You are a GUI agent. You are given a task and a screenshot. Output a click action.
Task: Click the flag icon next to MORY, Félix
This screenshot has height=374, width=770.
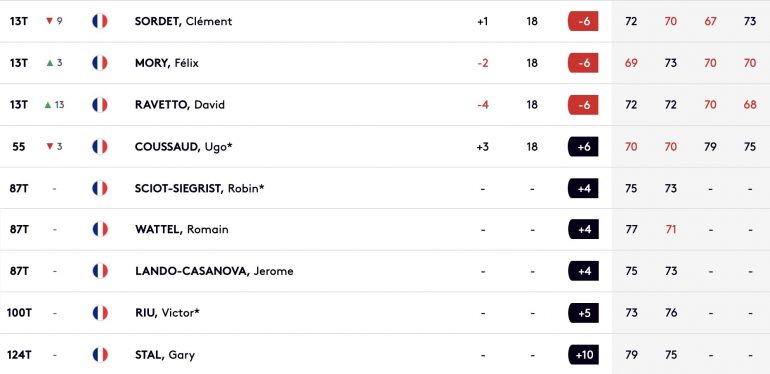100,63
